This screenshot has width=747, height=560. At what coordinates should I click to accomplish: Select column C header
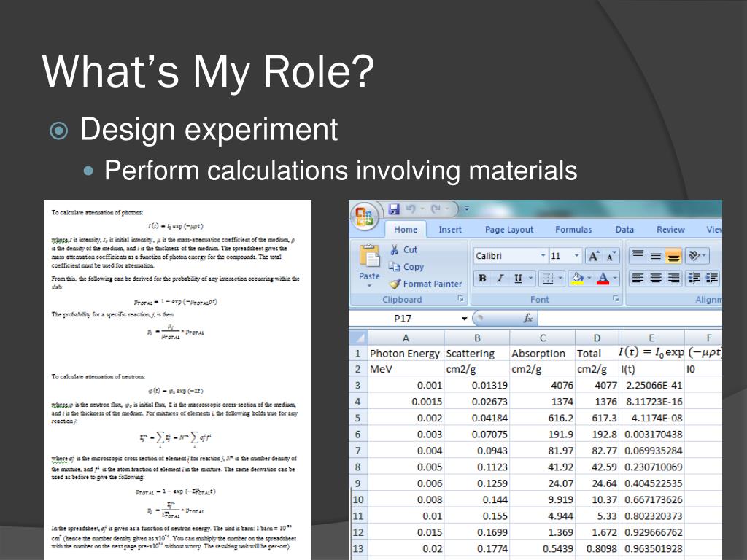point(543,338)
